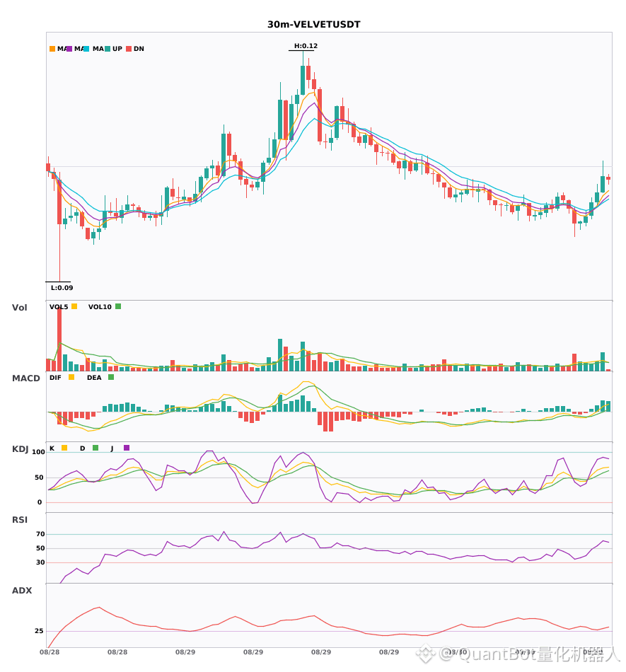
Task: Click the yellow DIF legend swatch
Action: (x=71, y=377)
